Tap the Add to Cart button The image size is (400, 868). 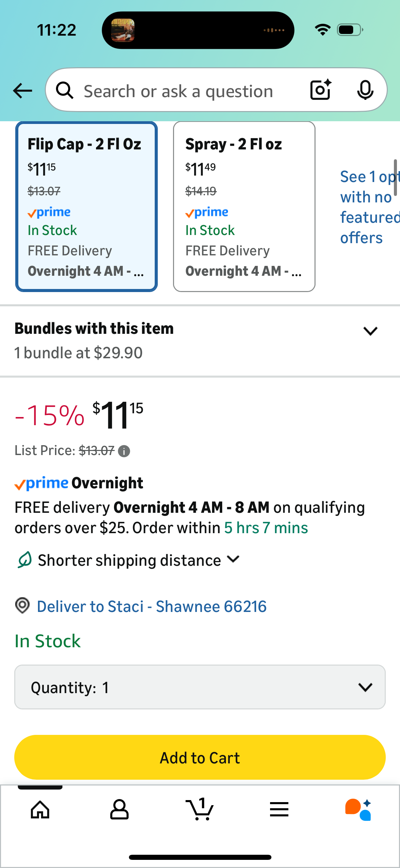[x=200, y=757]
